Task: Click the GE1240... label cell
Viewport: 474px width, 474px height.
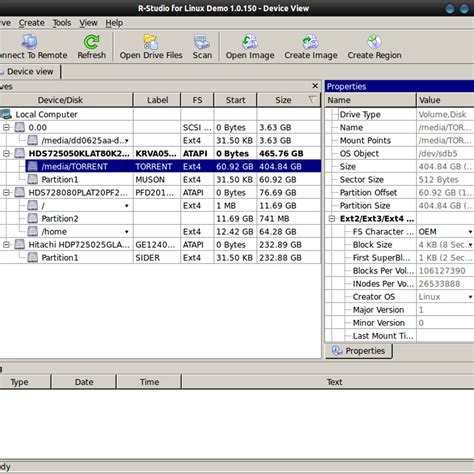Action: coord(157,244)
